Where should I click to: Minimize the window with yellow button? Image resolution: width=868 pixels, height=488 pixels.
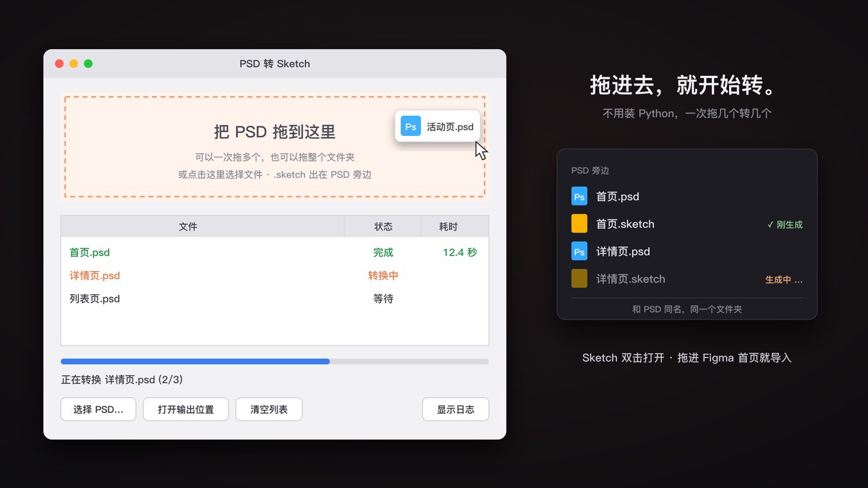[74, 64]
